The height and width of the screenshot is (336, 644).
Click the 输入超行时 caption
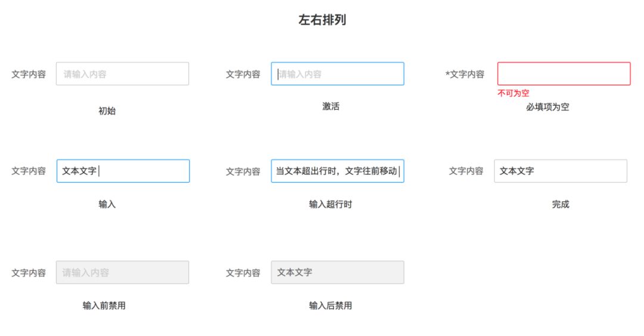tap(330, 204)
